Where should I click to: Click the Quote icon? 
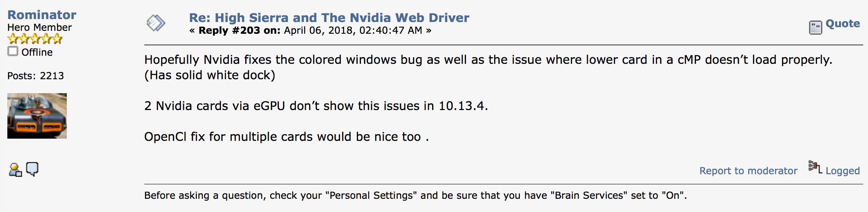(x=815, y=28)
